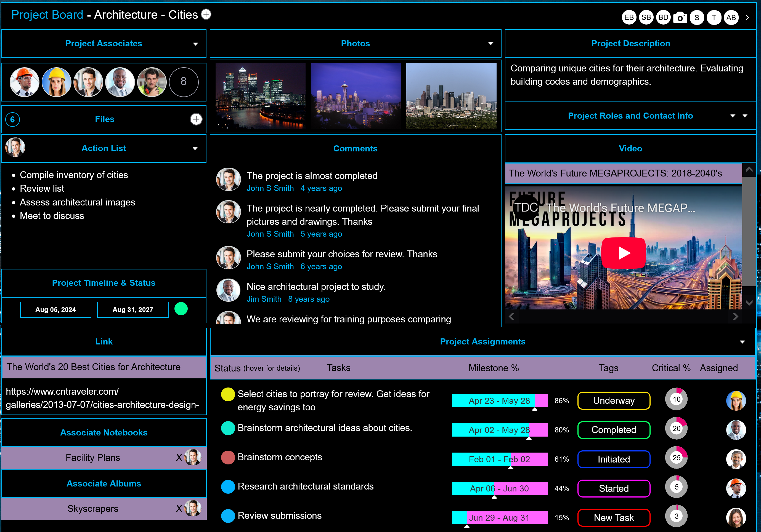Click the right chevron after AB avatar

[x=747, y=18]
